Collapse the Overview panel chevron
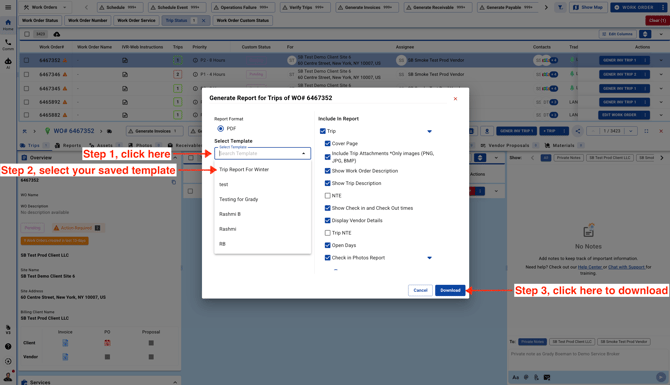Image resolution: width=670 pixels, height=385 pixels. (175, 158)
